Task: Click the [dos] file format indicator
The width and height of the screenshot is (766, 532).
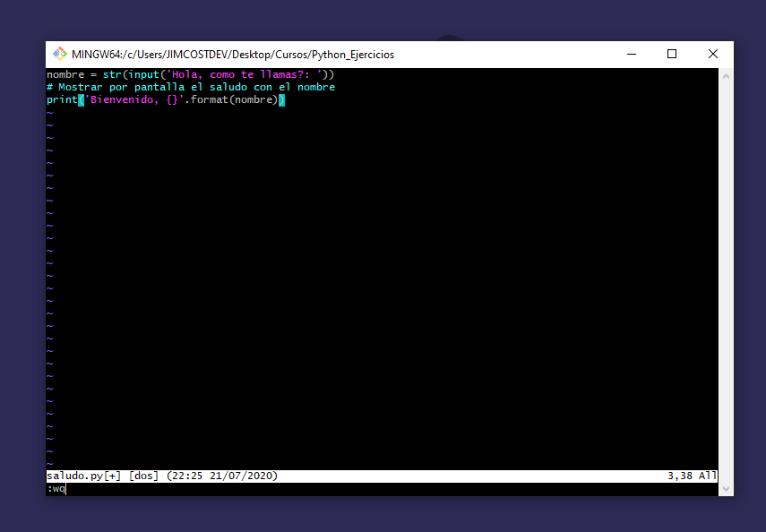Action: 142,476
